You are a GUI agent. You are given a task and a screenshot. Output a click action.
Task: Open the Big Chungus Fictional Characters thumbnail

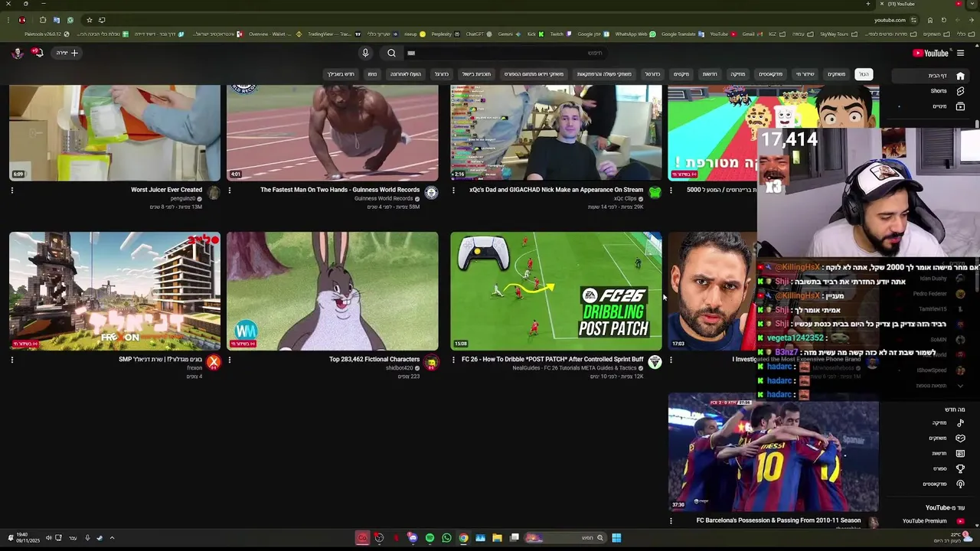tap(332, 291)
